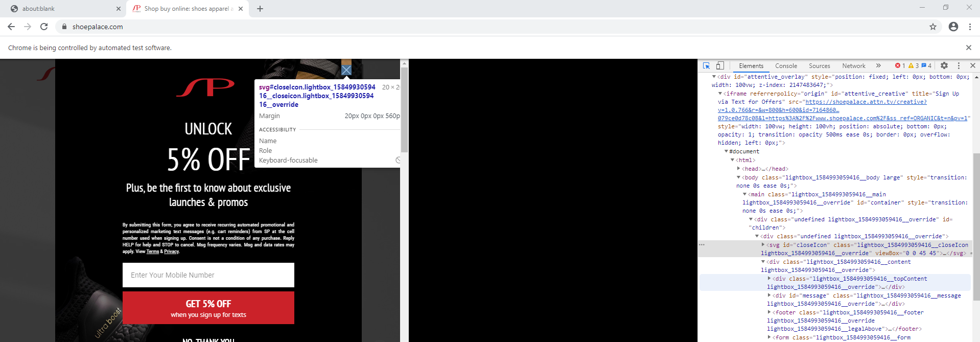The image size is (980, 342).
Task: Open the Privacy link in disclaimer
Action: coord(171,252)
